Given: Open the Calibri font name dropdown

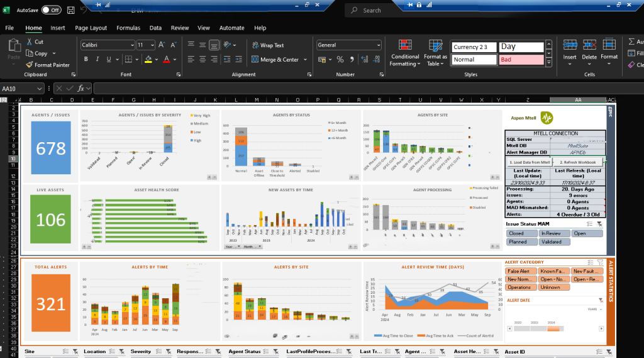Looking at the screenshot, I should [x=132, y=45].
